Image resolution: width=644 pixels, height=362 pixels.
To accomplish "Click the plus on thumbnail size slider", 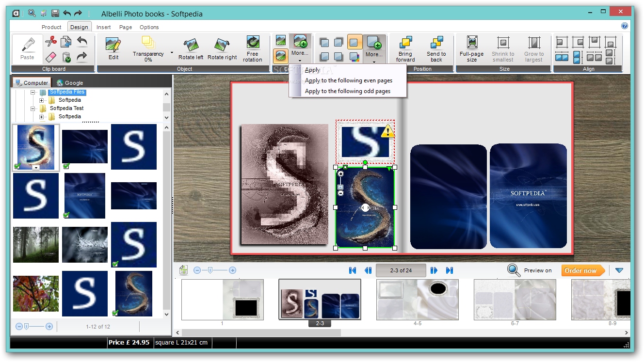I will pos(49,327).
